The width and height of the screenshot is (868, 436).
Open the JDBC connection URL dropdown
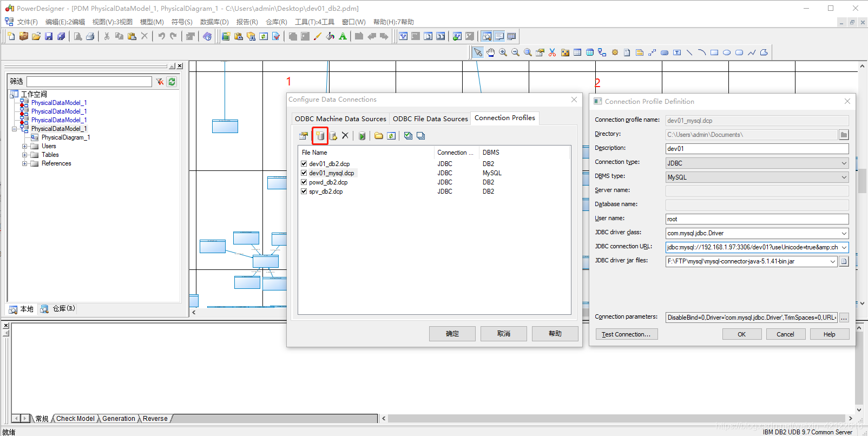(844, 247)
